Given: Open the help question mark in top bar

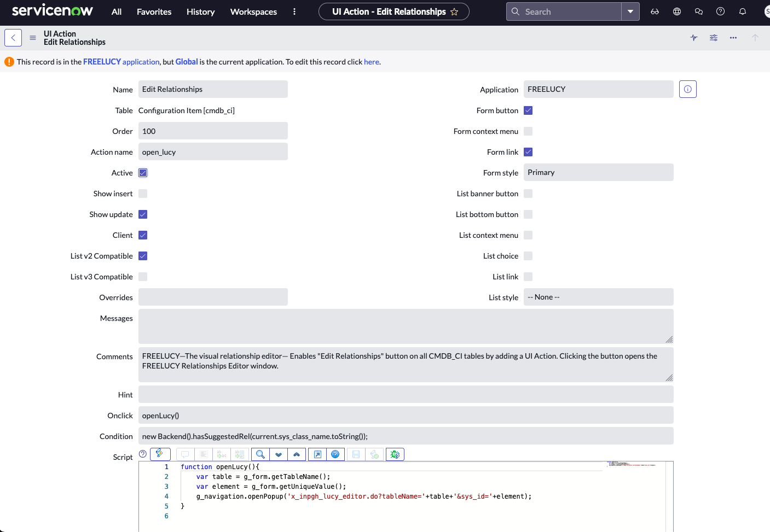Looking at the screenshot, I should coord(721,11).
